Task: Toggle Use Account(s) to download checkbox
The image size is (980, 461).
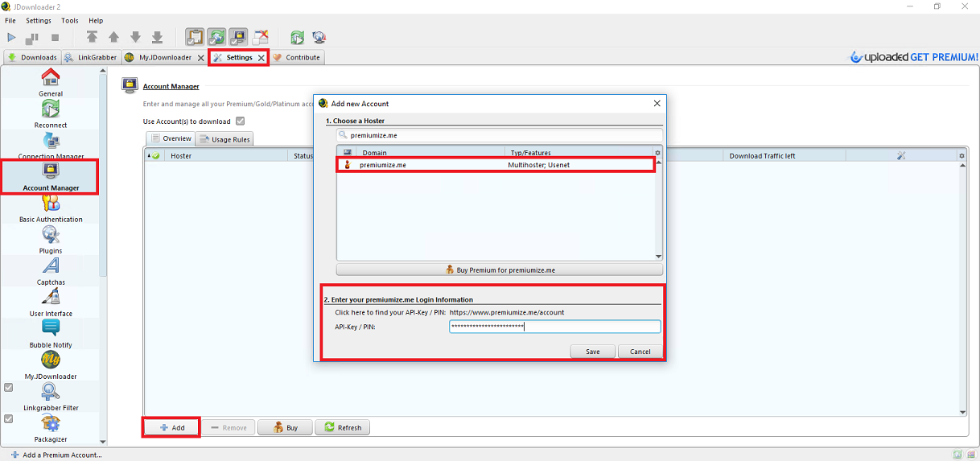Action: (240, 121)
